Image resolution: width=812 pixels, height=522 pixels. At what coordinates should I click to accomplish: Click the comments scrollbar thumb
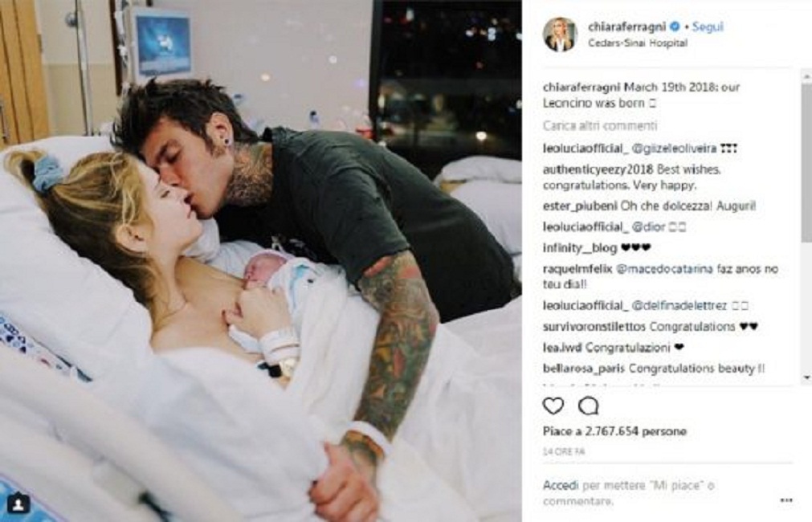[807, 163]
